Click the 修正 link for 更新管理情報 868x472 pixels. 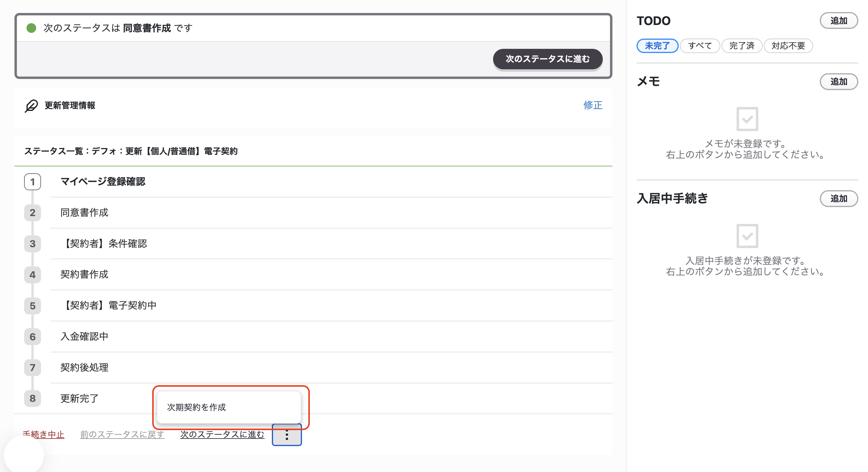[593, 105]
